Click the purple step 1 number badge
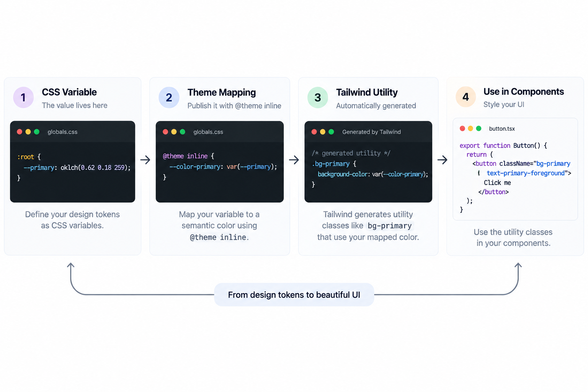The image size is (588, 392). 23,98
